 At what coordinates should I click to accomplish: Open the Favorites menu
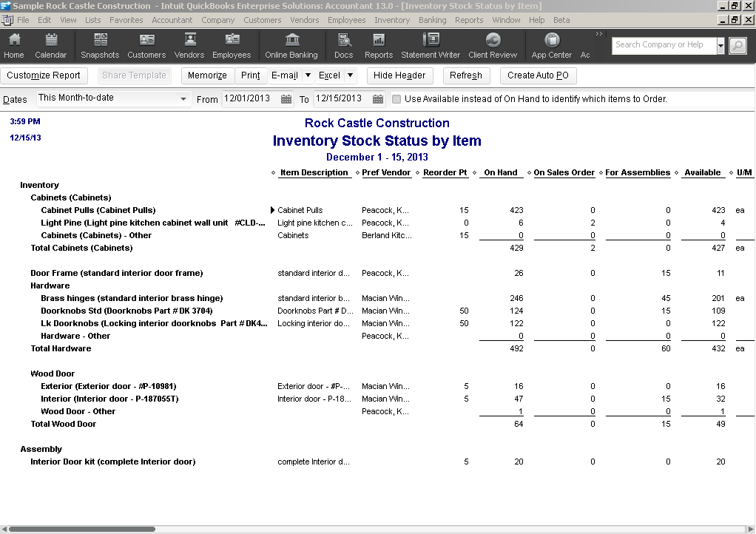coord(126,20)
